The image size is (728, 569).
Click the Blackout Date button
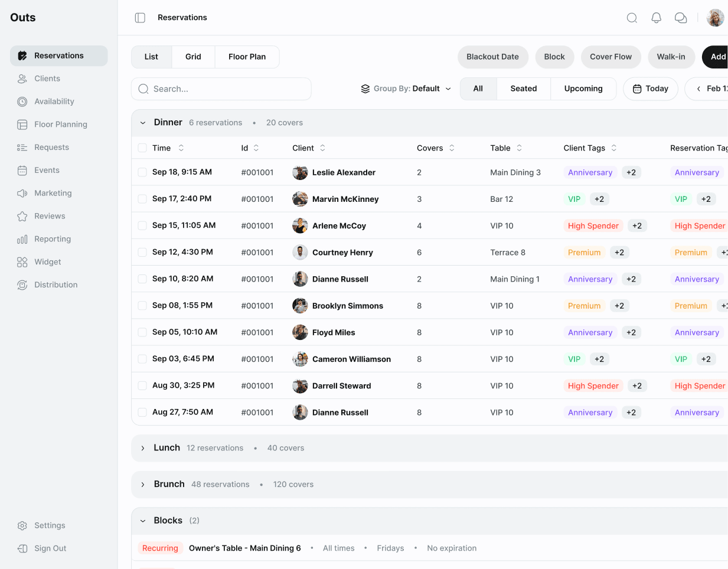[x=492, y=57]
